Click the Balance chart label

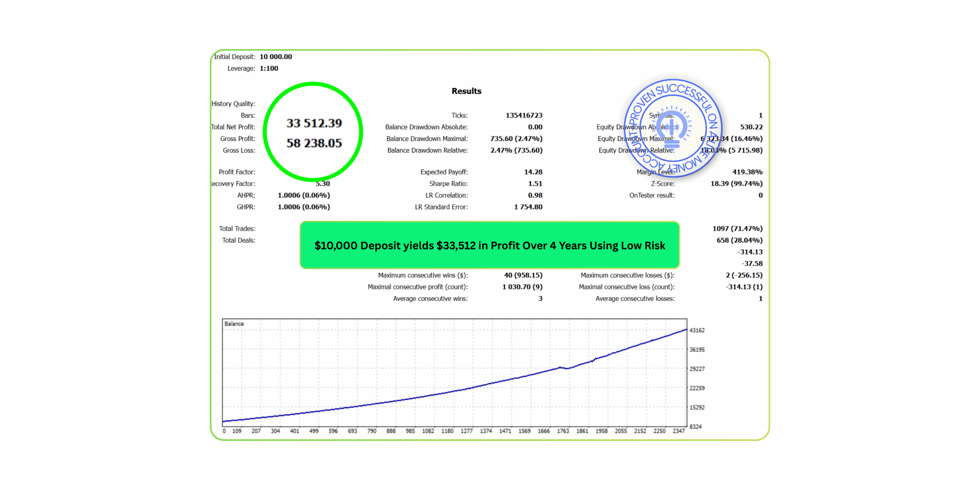pos(234,323)
